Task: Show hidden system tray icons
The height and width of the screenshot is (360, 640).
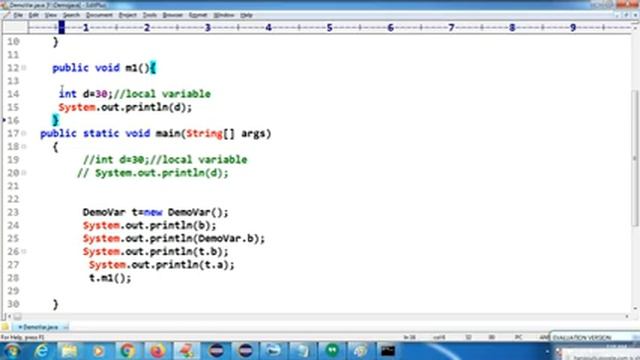Action: 547,351
